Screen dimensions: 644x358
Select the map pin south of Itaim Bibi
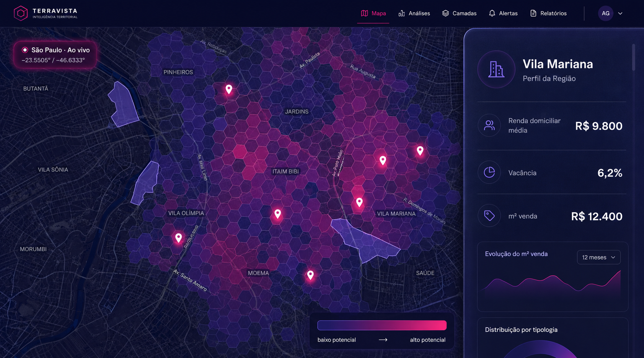tap(278, 214)
